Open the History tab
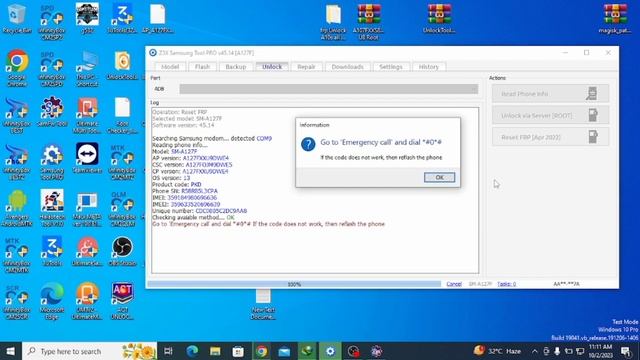Screen dimensions: 640x360 [429, 67]
